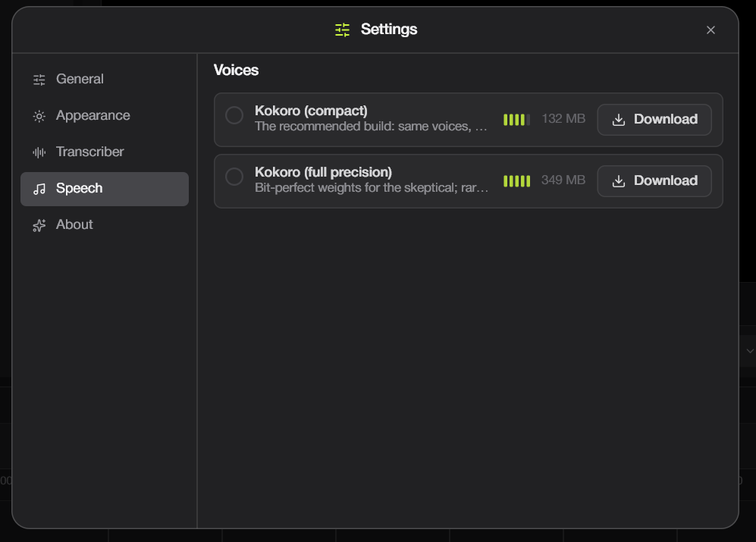This screenshot has width=756, height=542.
Task: Click the waveform icon beside Transcriber
Action: (x=39, y=152)
